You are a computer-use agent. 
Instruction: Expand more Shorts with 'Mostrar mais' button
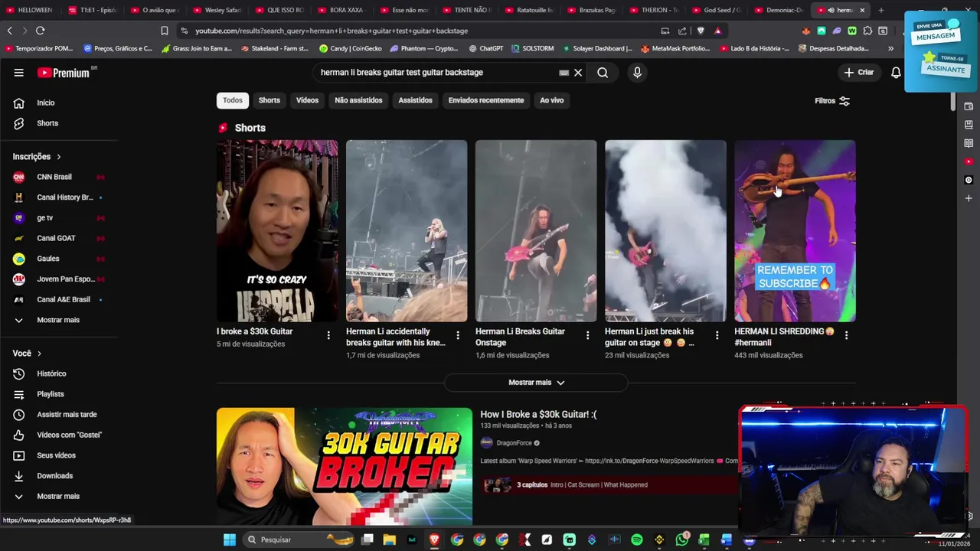click(x=536, y=383)
